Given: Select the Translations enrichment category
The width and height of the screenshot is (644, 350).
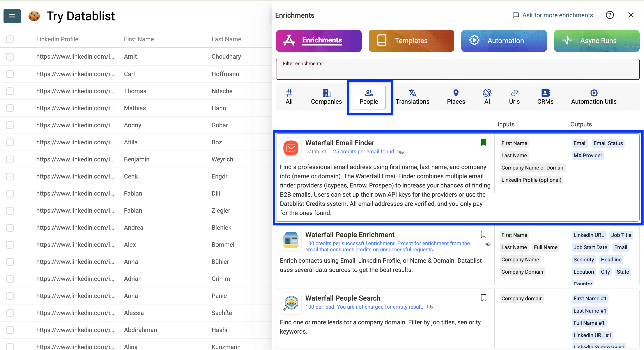Looking at the screenshot, I should point(412,97).
